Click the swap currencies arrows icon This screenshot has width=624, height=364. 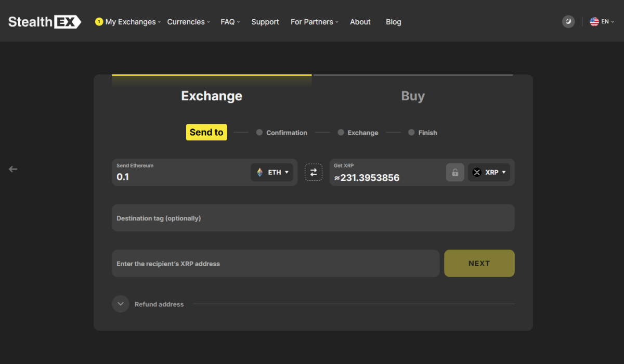tap(314, 172)
